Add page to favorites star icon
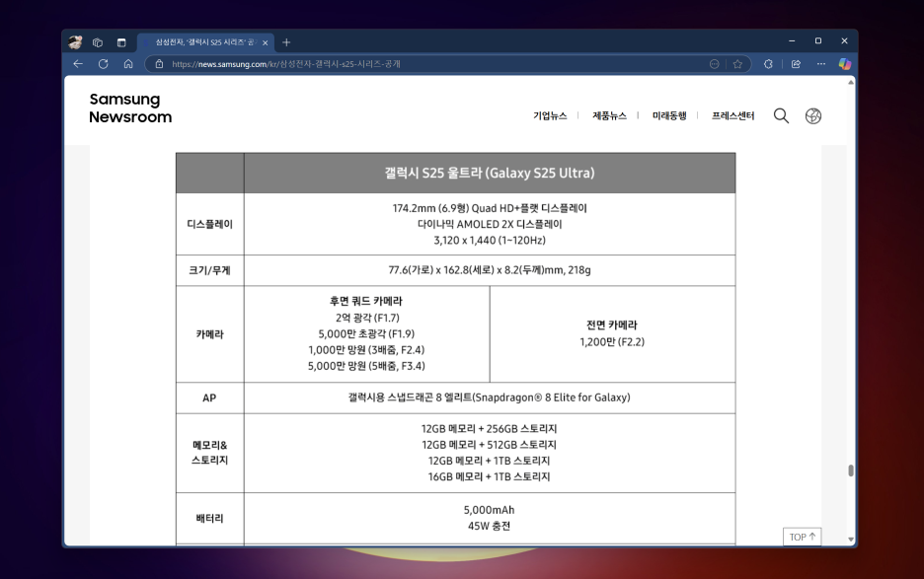924x579 pixels. (737, 63)
